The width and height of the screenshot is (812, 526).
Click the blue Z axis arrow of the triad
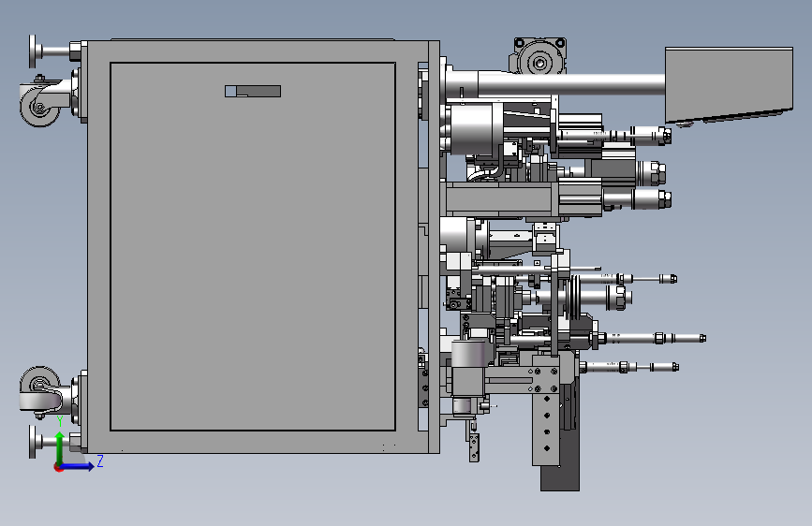point(78,466)
